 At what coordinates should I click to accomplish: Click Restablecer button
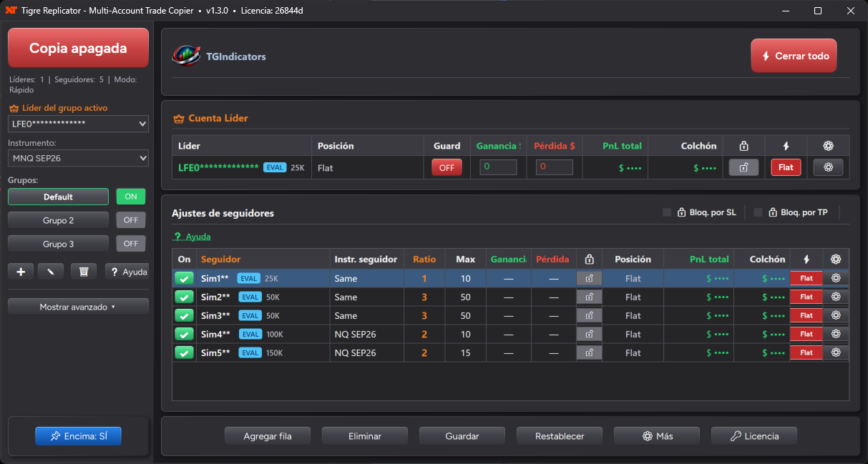tap(560, 436)
